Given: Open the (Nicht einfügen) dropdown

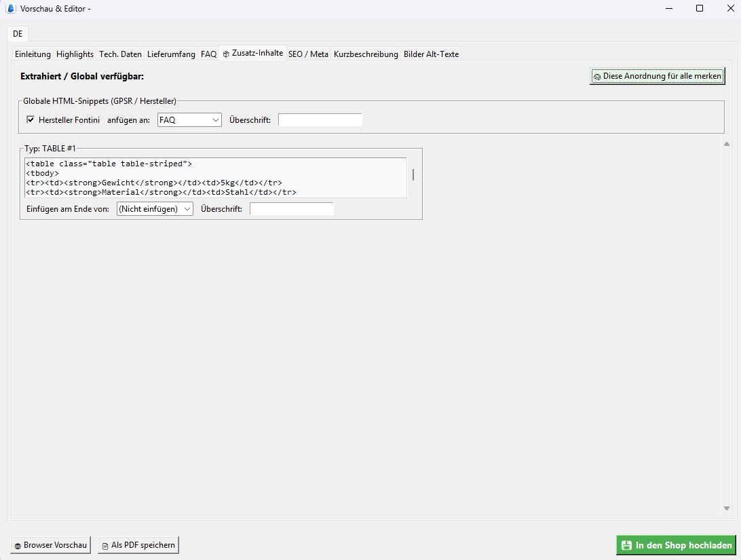Looking at the screenshot, I should (x=154, y=209).
